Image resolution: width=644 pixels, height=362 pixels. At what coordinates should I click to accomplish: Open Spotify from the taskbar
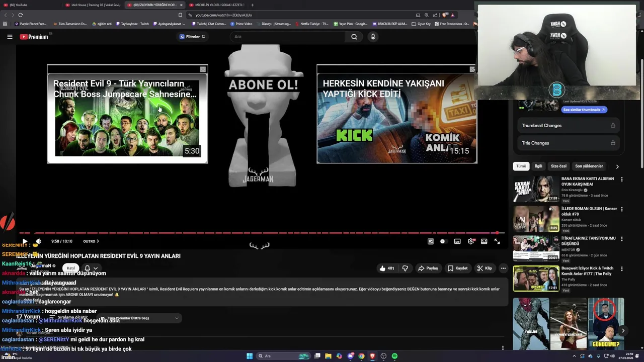point(394,356)
